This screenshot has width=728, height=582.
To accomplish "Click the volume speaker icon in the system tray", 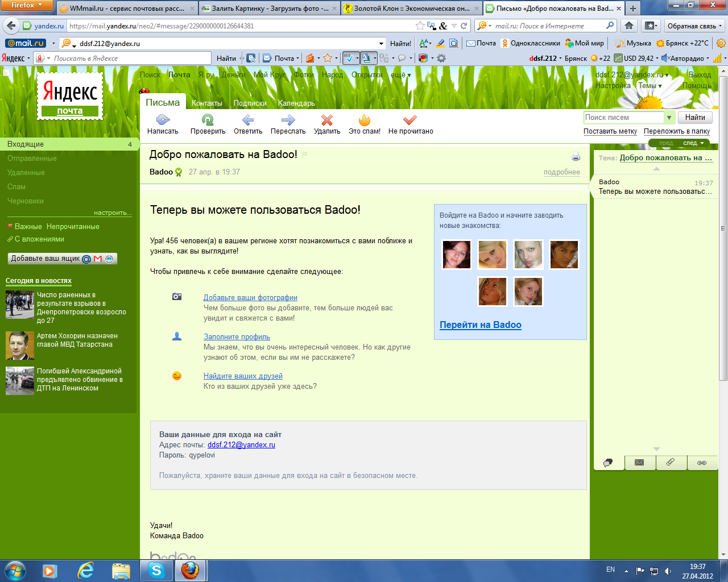I will tap(668, 571).
